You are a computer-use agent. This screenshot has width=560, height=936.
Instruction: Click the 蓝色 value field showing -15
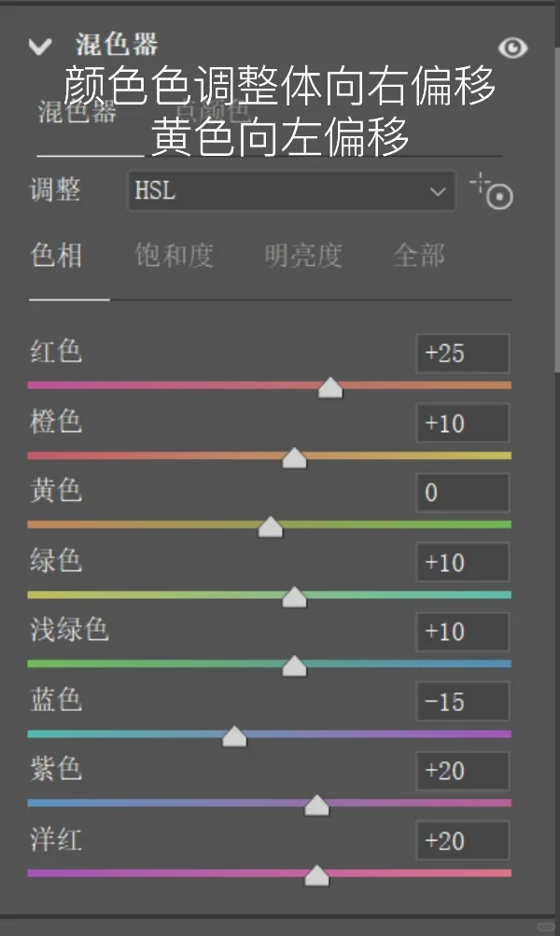pos(463,702)
